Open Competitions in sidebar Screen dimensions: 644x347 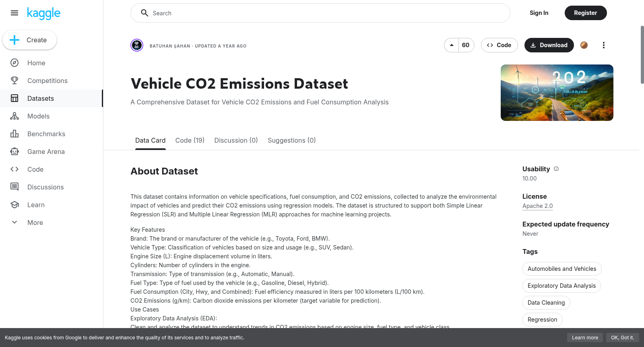pos(47,81)
